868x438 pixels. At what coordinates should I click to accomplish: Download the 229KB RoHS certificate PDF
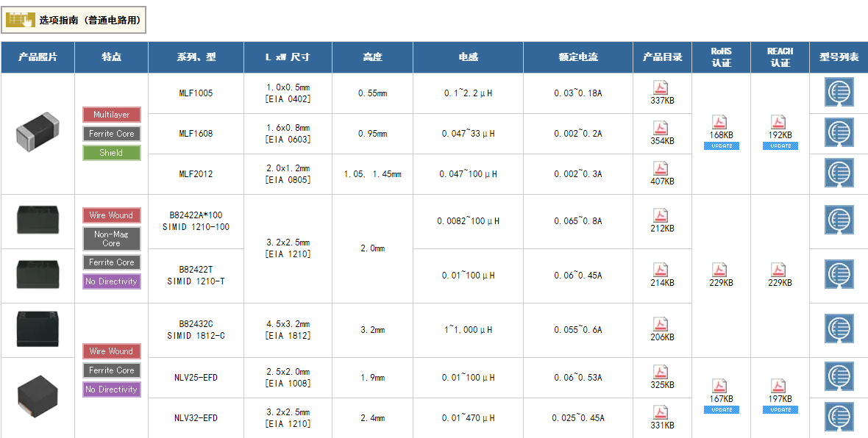pyautogui.click(x=721, y=270)
